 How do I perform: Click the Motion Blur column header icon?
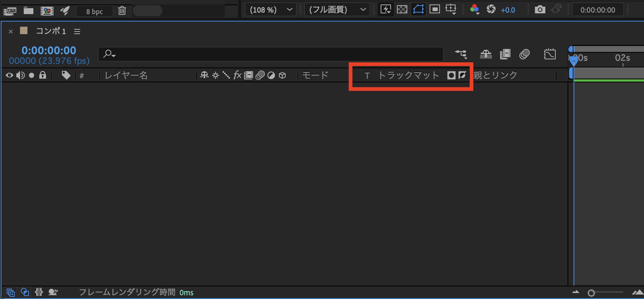pyautogui.click(x=260, y=75)
